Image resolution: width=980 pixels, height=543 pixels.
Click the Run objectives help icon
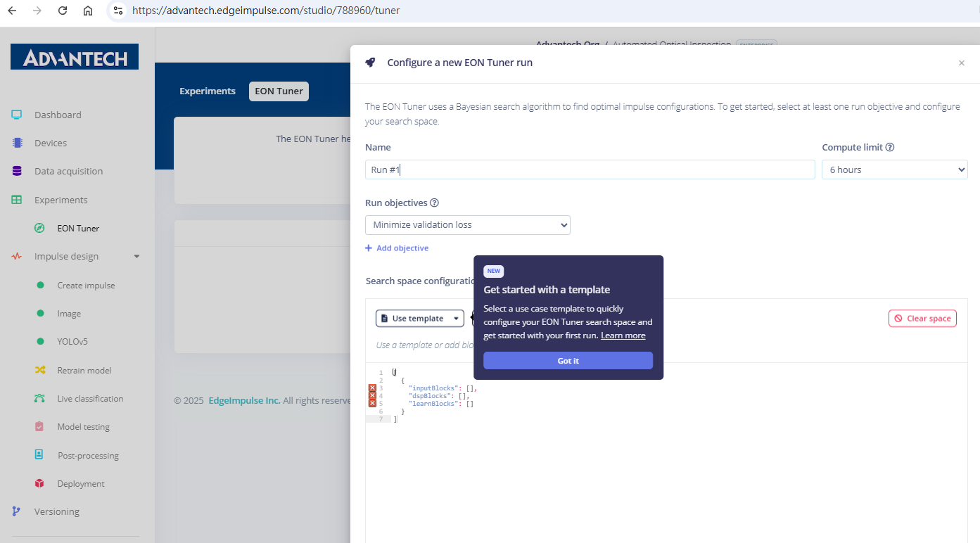(434, 203)
